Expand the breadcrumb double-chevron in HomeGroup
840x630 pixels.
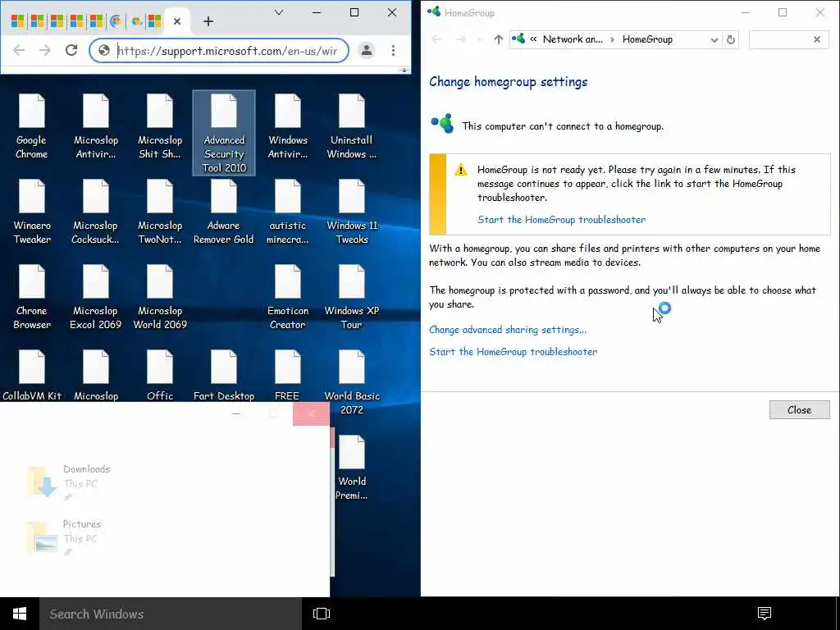click(x=533, y=39)
